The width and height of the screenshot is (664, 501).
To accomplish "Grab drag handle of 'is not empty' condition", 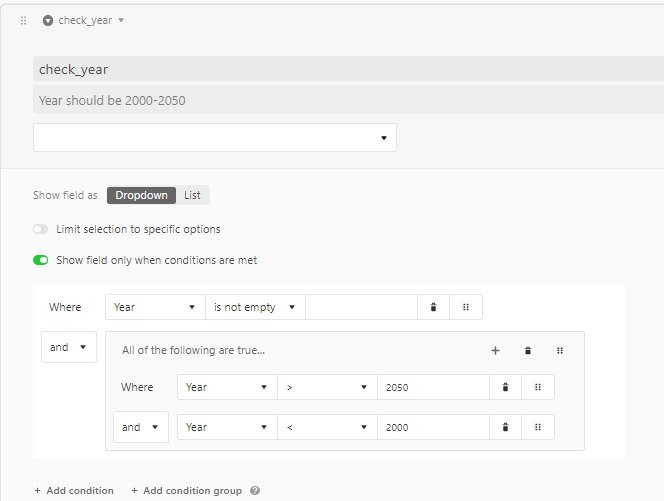I will tap(466, 307).
